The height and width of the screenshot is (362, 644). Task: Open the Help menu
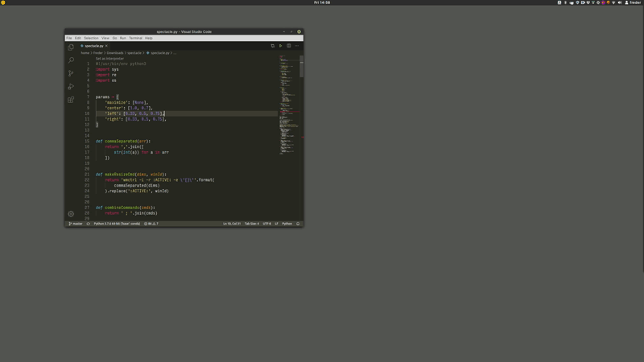149,38
